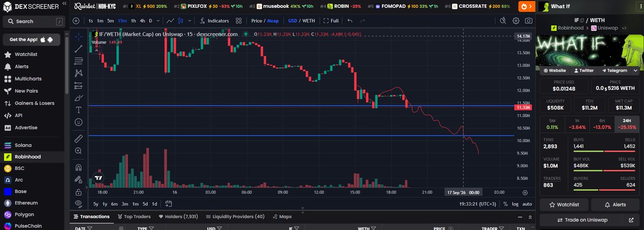Select the trend line drawing tool
Screen dimensions: 644x230
tap(79, 48)
